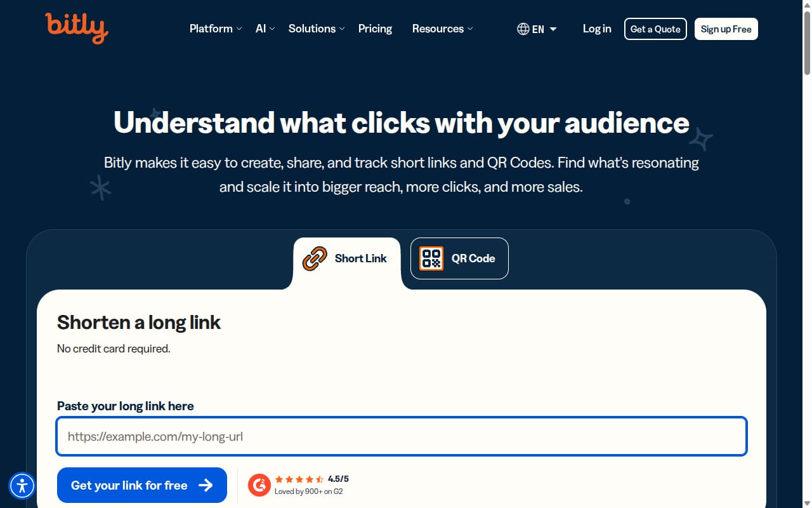Click the globe language icon

pyautogui.click(x=523, y=29)
